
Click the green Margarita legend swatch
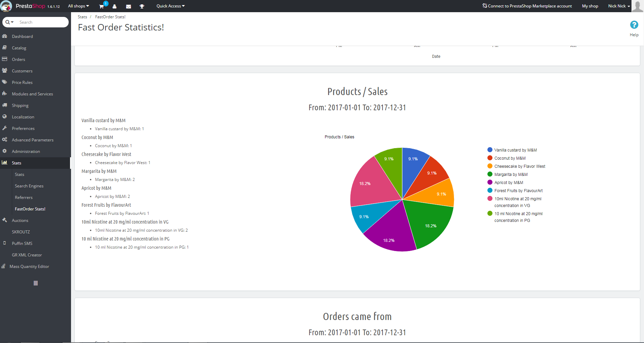click(490, 174)
